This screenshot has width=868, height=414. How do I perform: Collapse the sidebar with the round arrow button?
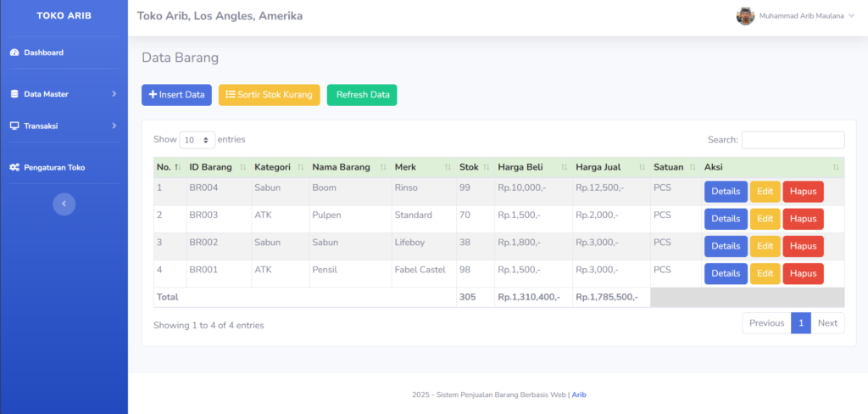pyautogui.click(x=64, y=204)
